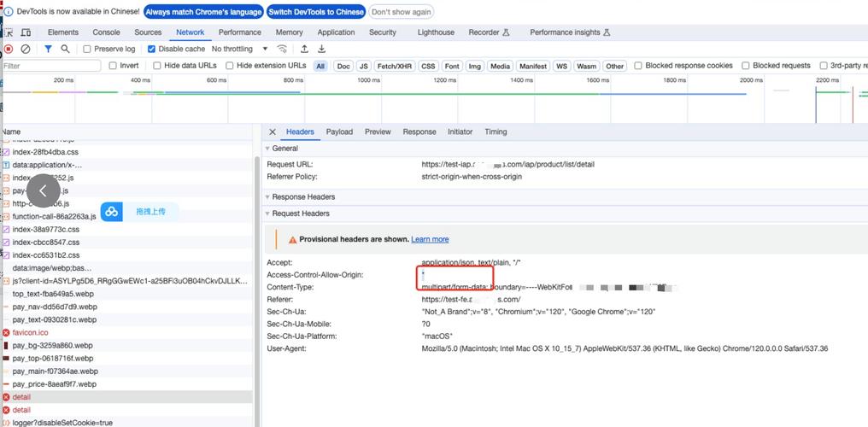This screenshot has height=427, width=868.
Task: Click the Filter text input field
Action: [x=51, y=66]
